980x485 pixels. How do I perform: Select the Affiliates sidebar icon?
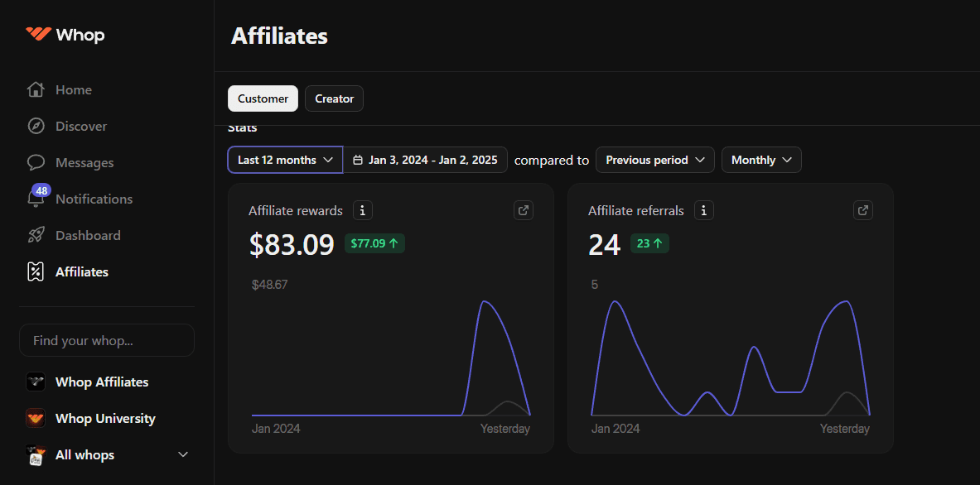36,271
